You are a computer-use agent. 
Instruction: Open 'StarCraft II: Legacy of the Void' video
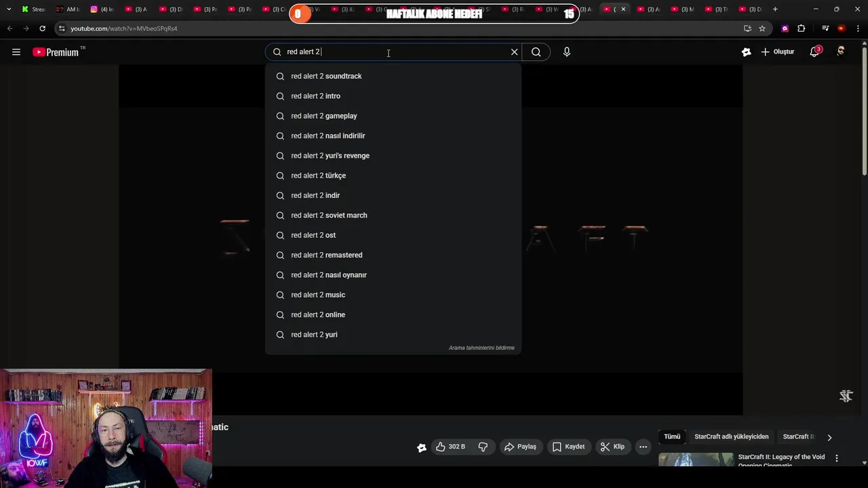(x=781, y=460)
